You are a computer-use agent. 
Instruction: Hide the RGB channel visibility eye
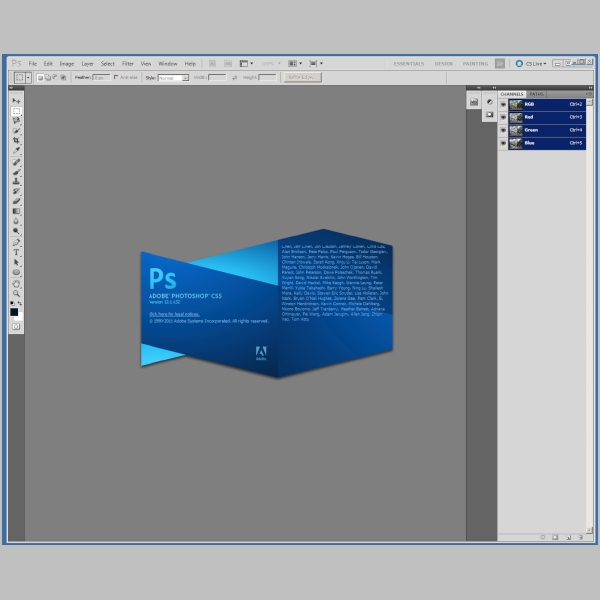click(503, 104)
